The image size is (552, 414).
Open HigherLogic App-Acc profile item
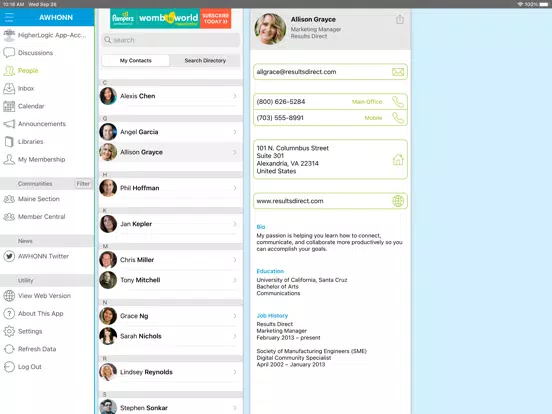(47, 35)
